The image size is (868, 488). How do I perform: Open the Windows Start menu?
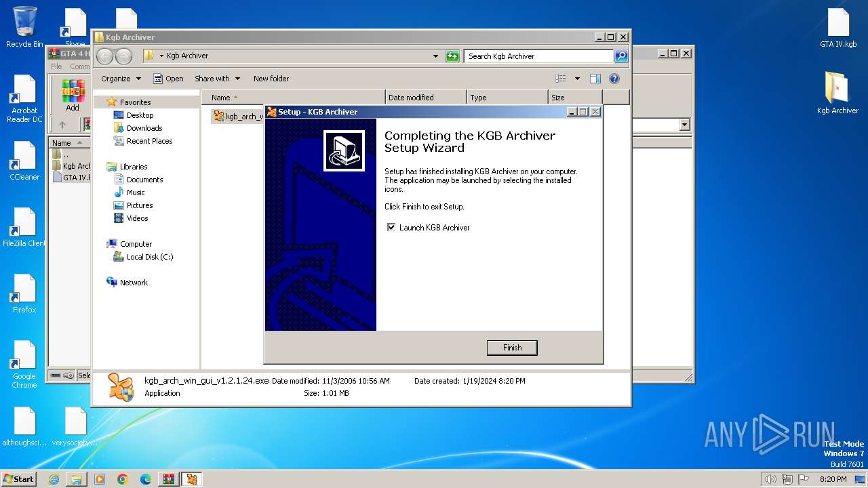[18, 479]
